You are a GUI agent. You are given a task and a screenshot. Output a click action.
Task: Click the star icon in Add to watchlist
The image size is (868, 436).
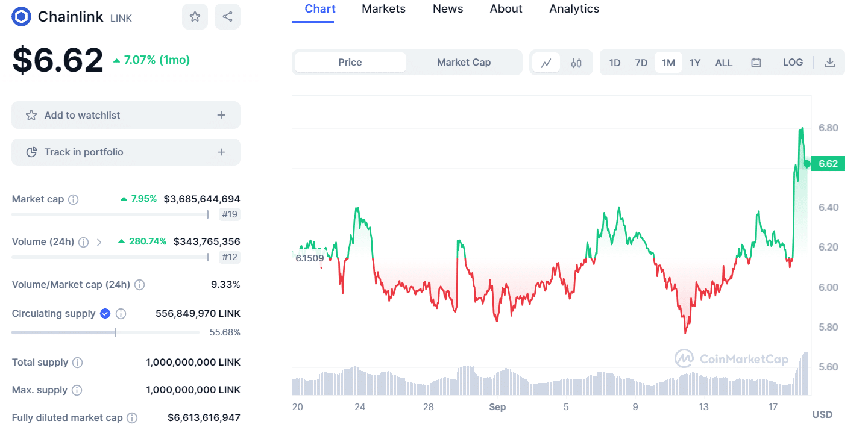(x=31, y=115)
